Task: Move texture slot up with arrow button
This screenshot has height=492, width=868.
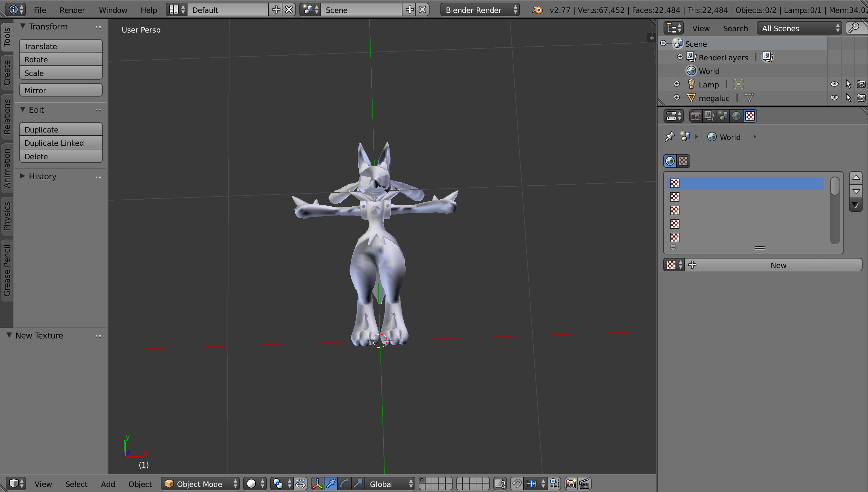Action: (856, 178)
